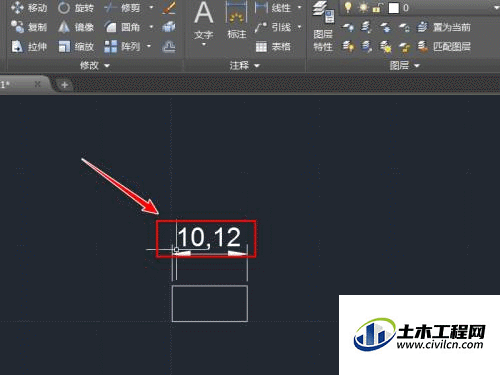The image size is (500, 375).
Task: Select the Move (移动) tool
Action: pos(29,8)
